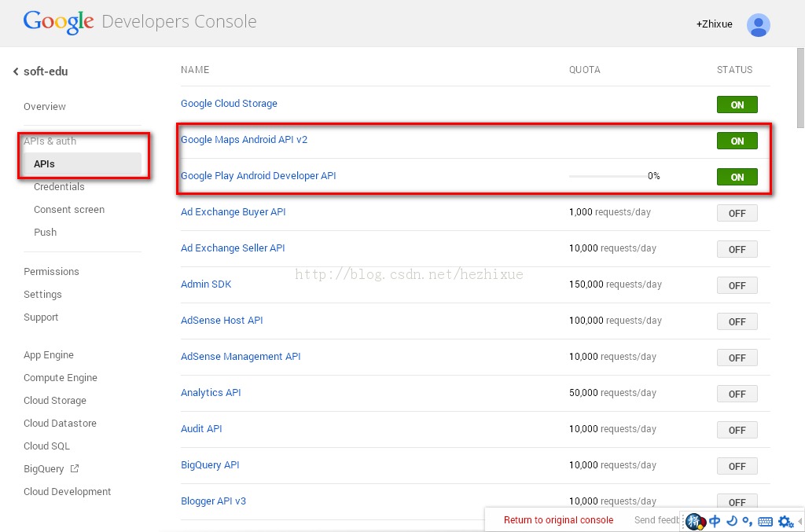Open the AdSense Management API link

pyautogui.click(x=241, y=357)
